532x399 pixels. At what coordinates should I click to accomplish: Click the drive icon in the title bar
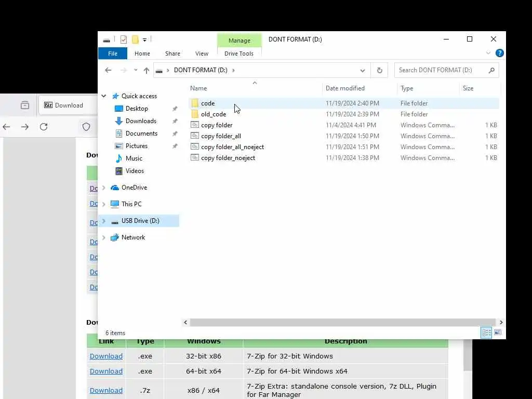(x=107, y=40)
